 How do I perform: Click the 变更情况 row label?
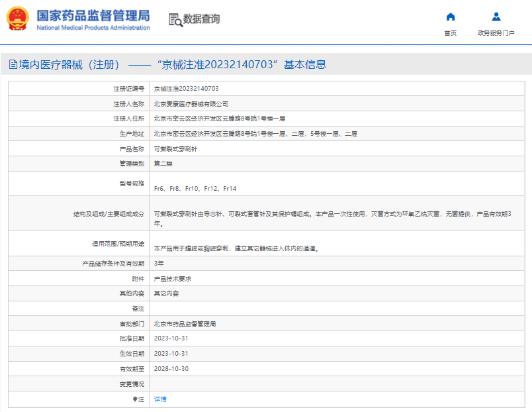tap(132, 384)
